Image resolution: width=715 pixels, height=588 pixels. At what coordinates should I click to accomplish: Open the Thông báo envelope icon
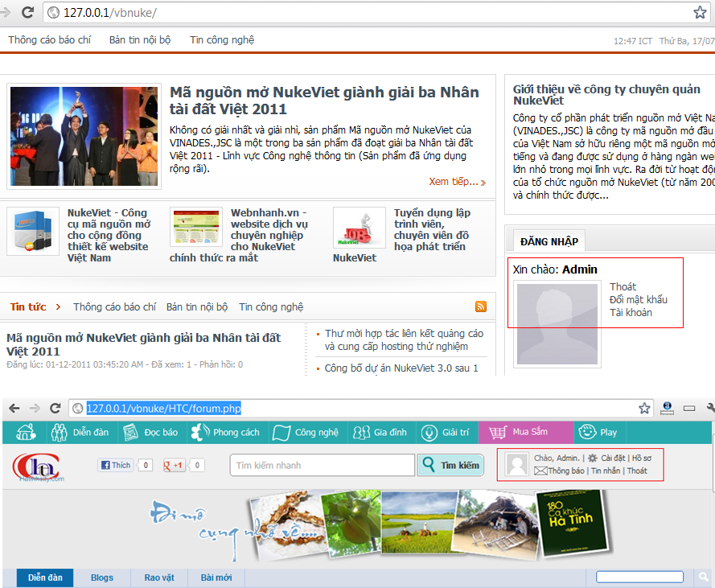click(x=540, y=471)
